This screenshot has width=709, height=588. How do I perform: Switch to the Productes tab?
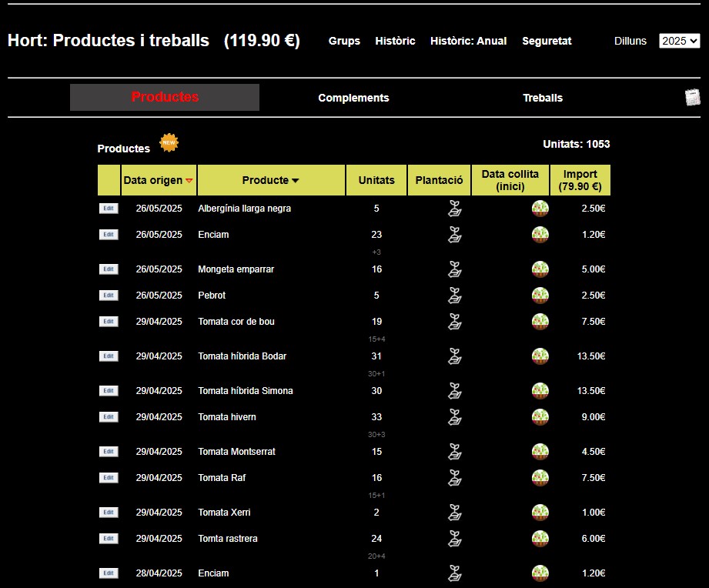click(165, 97)
